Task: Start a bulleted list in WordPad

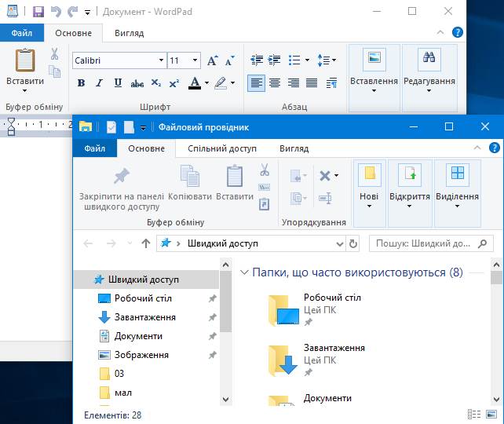Action: [294, 60]
